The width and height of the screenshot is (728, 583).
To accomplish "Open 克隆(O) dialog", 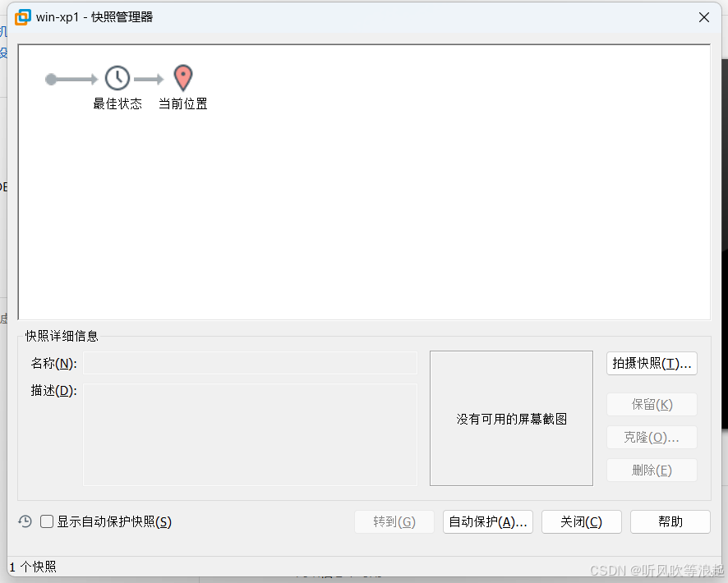I will click(x=652, y=437).
